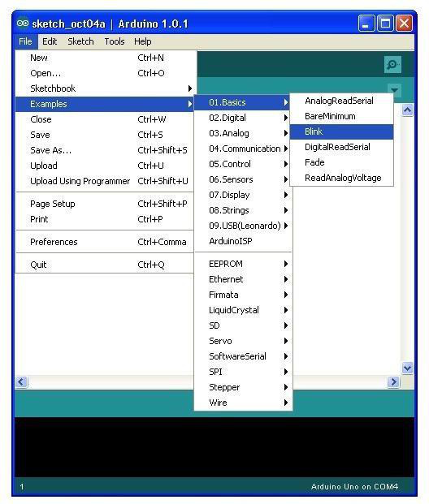Screen dimensions: 429x504
Task: Maximize the Arduino window
Action: click(x=385, y=24)
